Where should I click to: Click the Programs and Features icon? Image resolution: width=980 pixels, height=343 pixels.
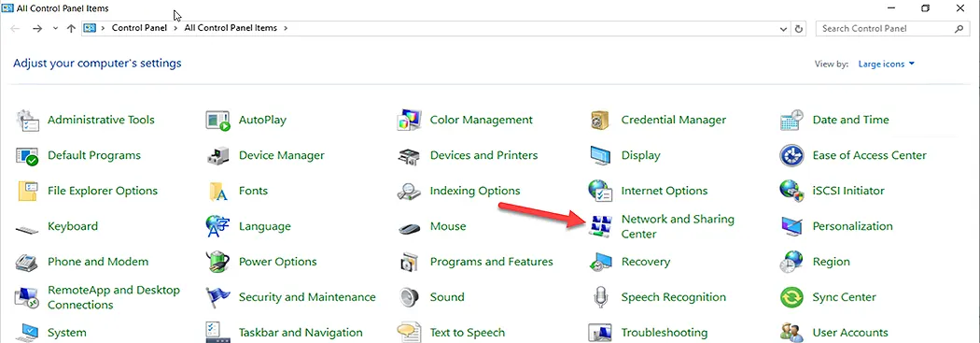pos(410,262)
